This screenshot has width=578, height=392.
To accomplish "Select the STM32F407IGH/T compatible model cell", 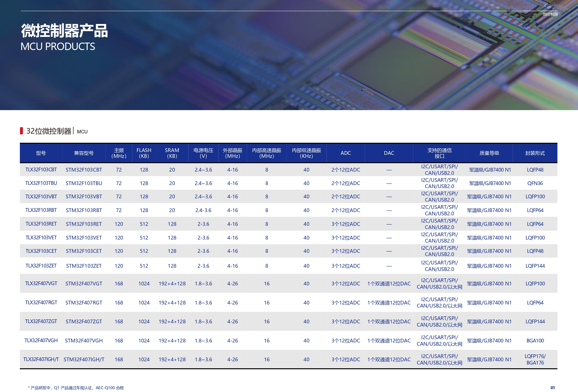I will click(84, 359).
